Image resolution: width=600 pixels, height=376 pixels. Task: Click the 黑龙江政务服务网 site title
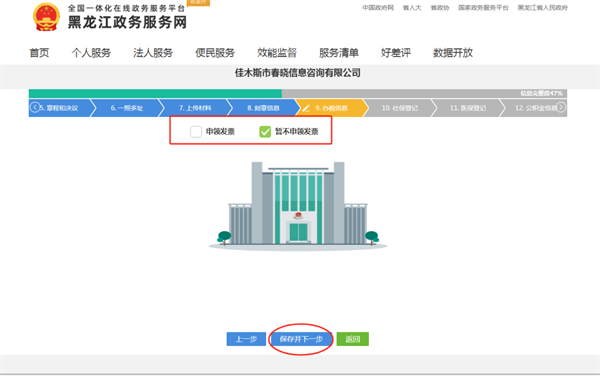[x=127, y=23]
